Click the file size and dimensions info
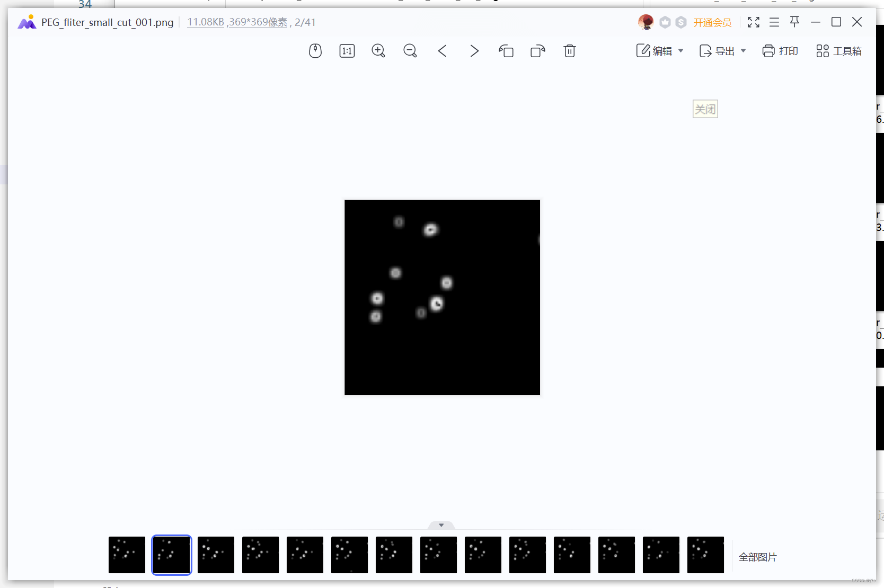 pyautogui.click(x=237, y=22)
